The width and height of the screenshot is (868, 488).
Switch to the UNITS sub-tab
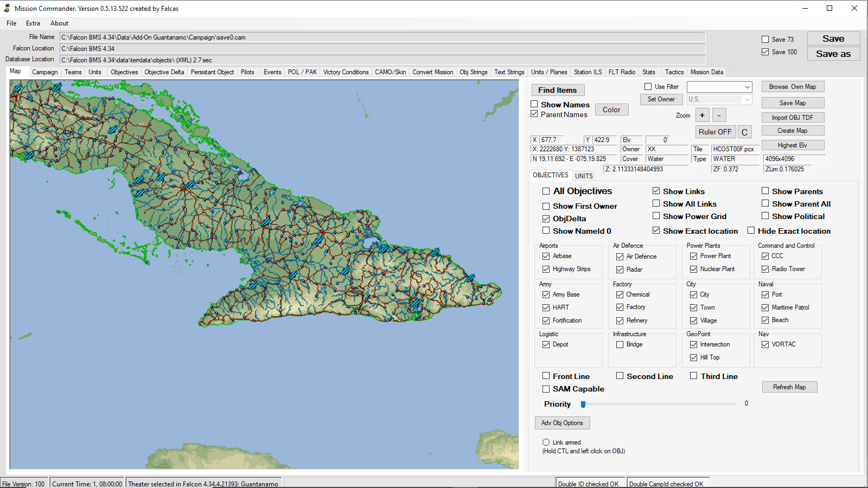[584, 176]
